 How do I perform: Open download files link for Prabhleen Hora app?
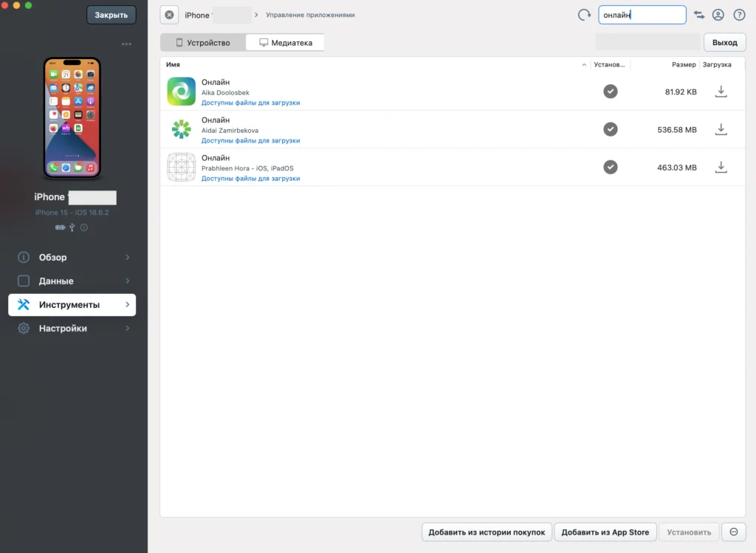[251, 179]
